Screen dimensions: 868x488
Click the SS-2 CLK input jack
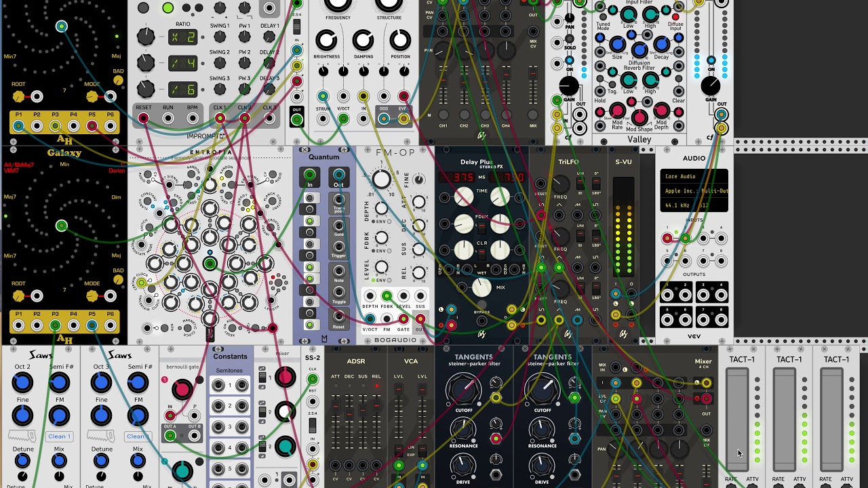(313, 379)
